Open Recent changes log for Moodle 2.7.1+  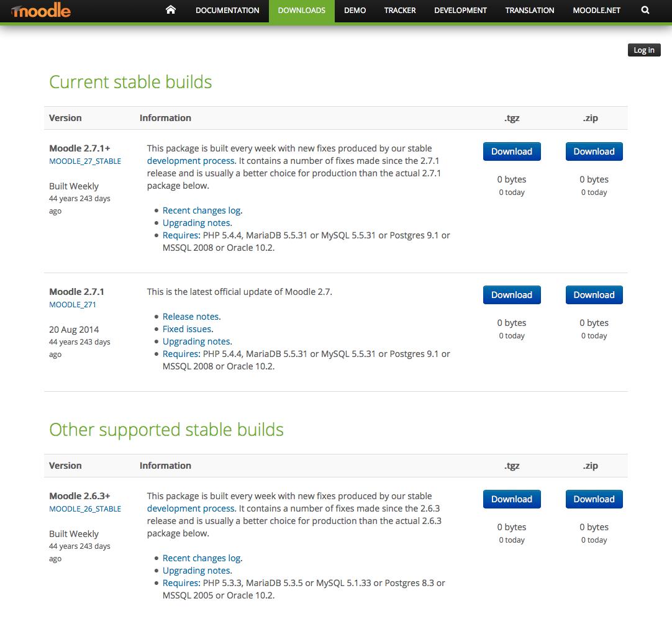201,210
